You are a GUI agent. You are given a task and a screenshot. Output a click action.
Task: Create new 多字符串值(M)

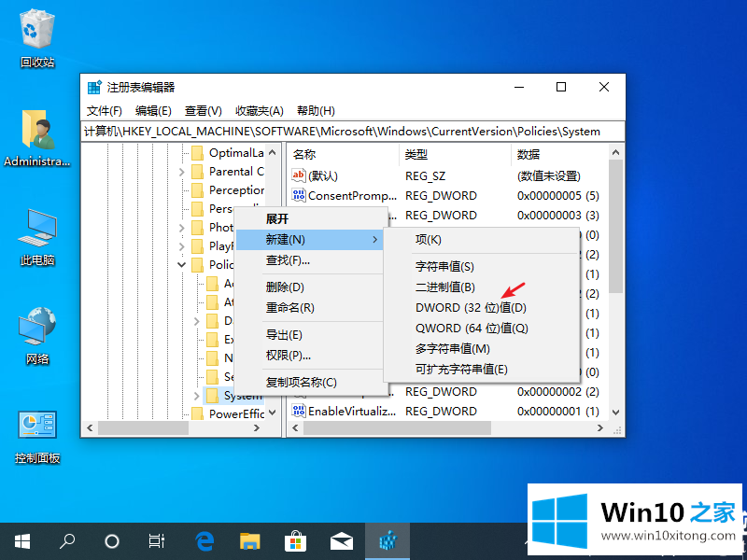point(482,348)
